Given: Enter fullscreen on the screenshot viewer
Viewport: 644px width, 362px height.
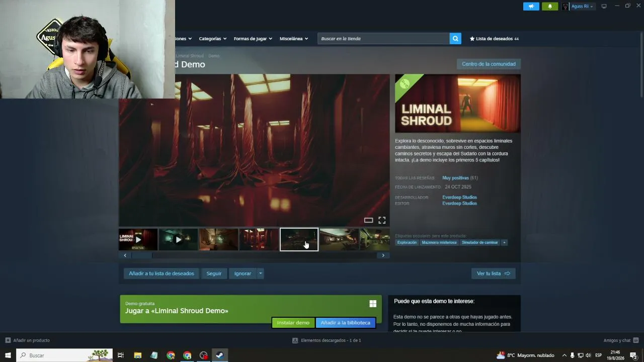Looking at the screenshot, I should pyautogui.click(x=382, y=220).
